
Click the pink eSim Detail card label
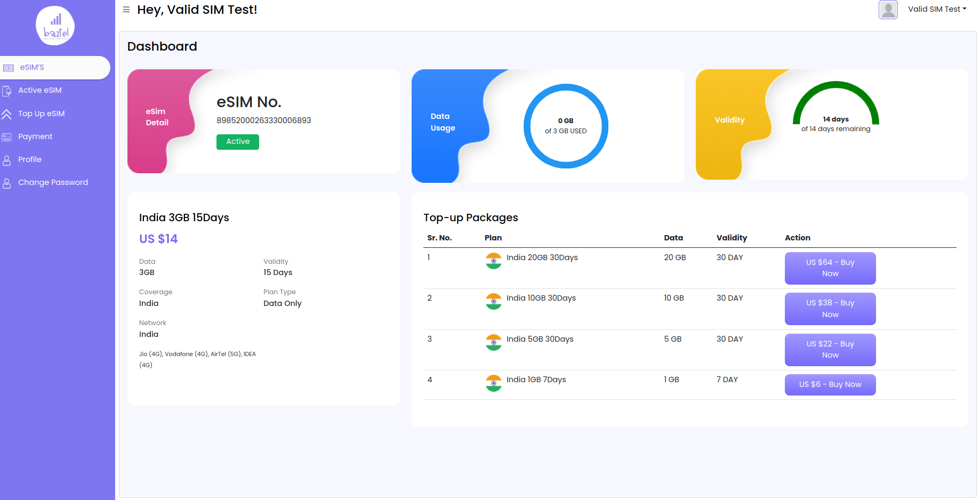157,117
